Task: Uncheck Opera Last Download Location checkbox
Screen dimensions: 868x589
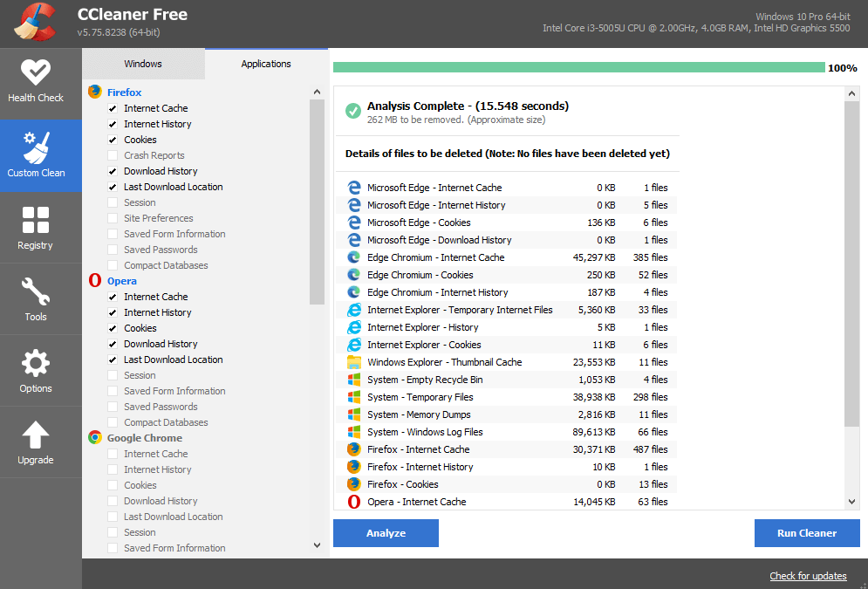Action: point(113,360)
